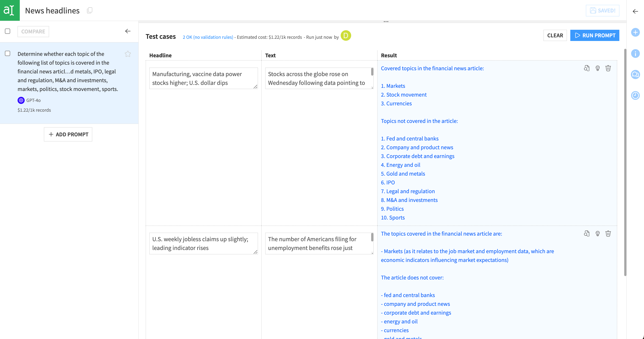Click '8. M&A and investments' line

(409, 200)
